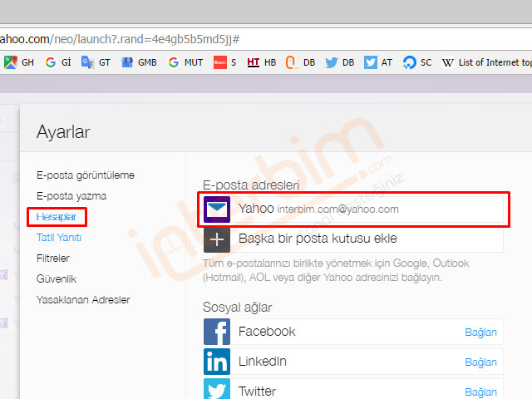The height and width of the screenshot is (399, 532).
Task: Connect Facebook with its Bağlan link
Action: point(480,332)
